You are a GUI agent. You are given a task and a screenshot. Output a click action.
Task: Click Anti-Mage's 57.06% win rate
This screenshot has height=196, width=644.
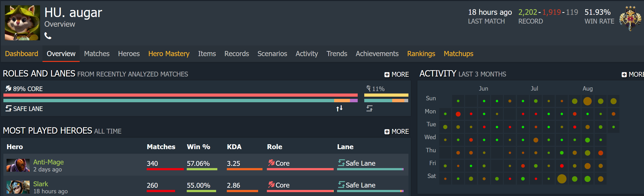(198, 163)
